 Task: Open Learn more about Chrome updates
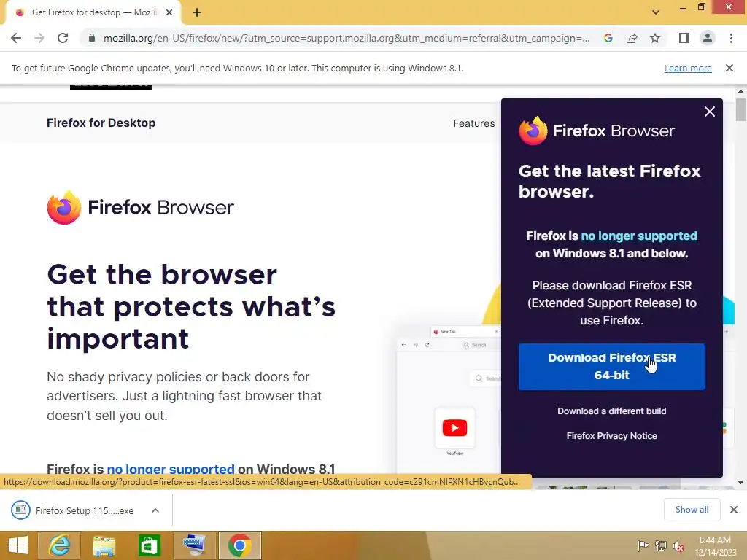pos(688,68)
